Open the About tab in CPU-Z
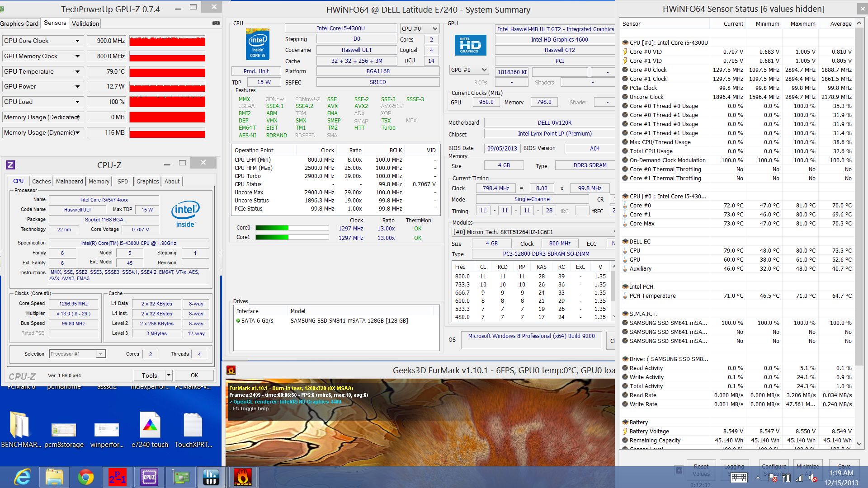This screenshot has height=488, width=868. tap(172, 181)
